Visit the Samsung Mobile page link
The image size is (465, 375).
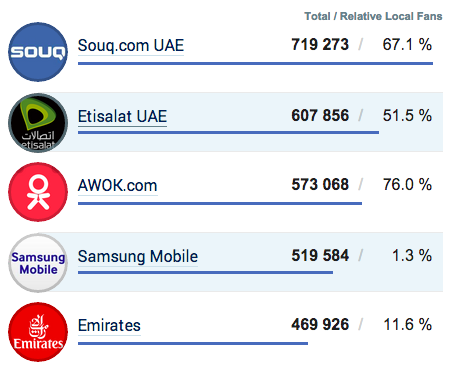(x=138, y=256)
